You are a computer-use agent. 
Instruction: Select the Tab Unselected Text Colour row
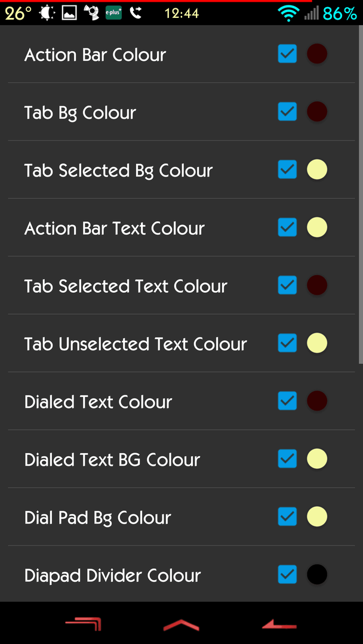pos(181,343)
